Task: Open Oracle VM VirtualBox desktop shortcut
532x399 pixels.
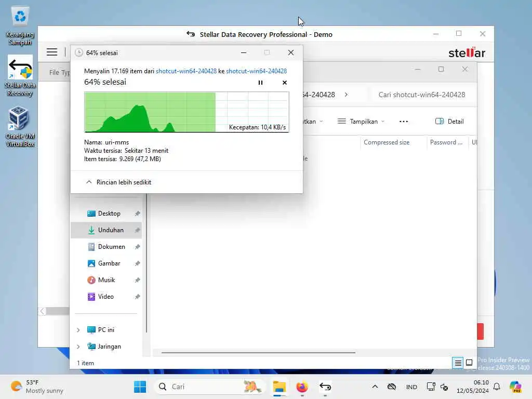Action: (x=20, y=127)
